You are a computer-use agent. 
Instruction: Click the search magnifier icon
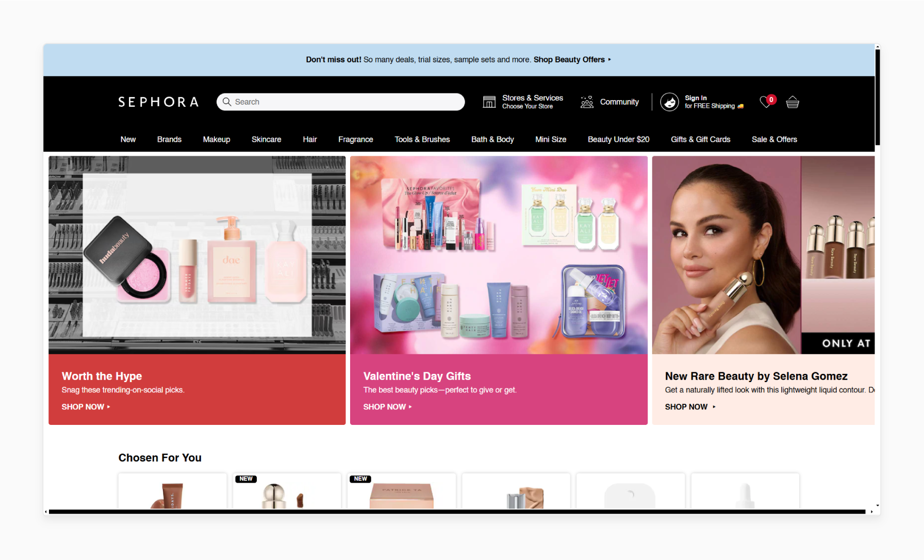pyautogui.click(x=227, y=102)
